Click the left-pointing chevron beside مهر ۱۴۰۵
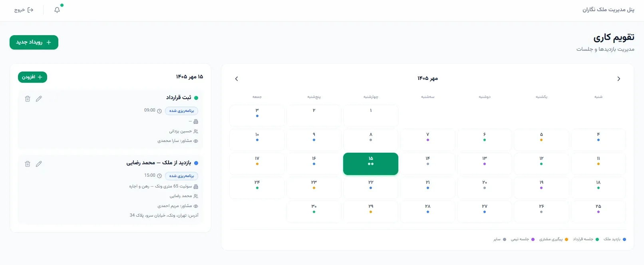Screen dimensions: 644x265 pyautogui.click(x=237, y=79)
